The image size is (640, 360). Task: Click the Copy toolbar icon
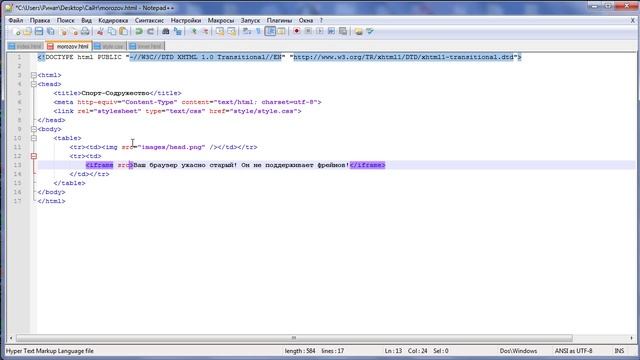pos(111,31)
